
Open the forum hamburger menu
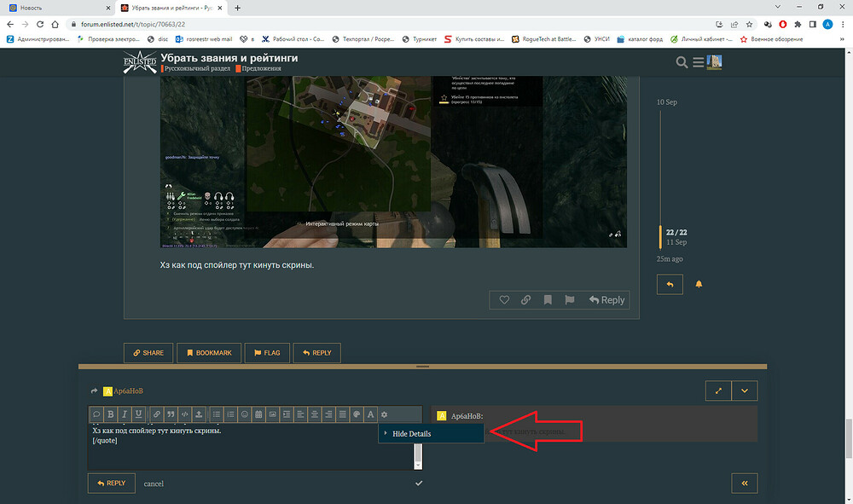tap(698, 62)
